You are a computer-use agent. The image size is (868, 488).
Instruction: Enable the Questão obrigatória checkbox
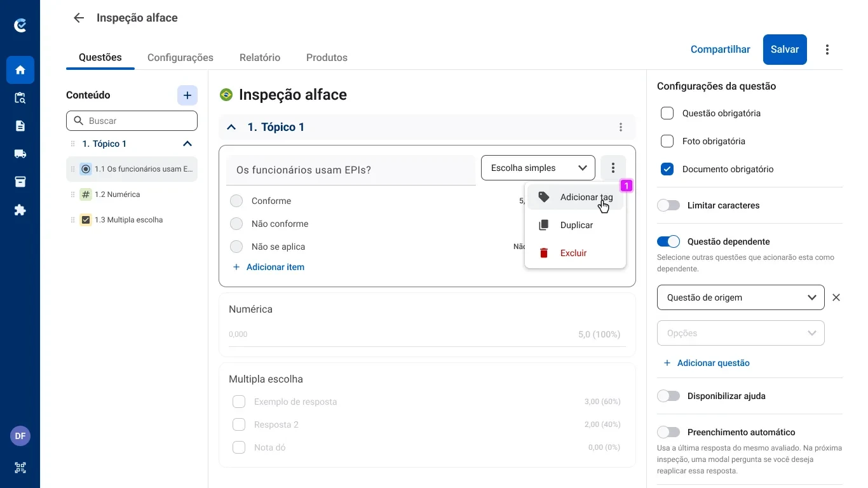coord(667,113)
